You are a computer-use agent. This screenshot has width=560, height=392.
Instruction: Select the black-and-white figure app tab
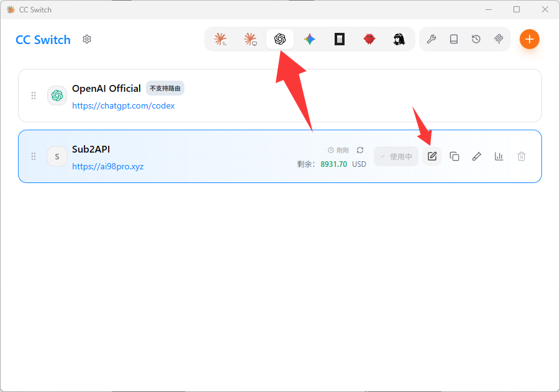(399, 39)
